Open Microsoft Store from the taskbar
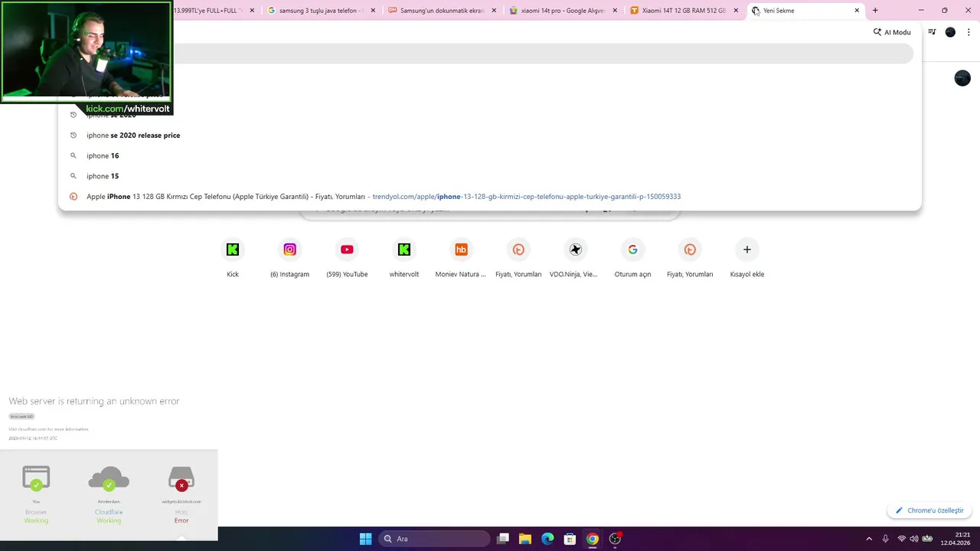 pyautogui.click(x=570, y=539)
